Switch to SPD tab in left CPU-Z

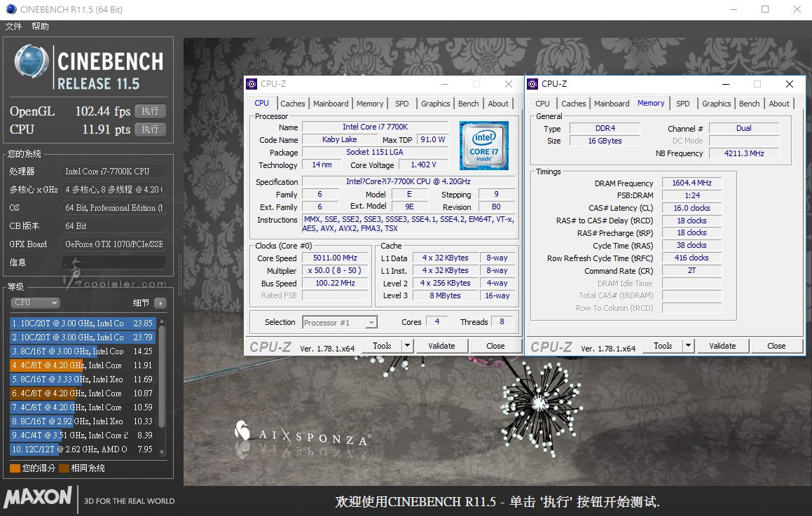(x=402, y=104)
